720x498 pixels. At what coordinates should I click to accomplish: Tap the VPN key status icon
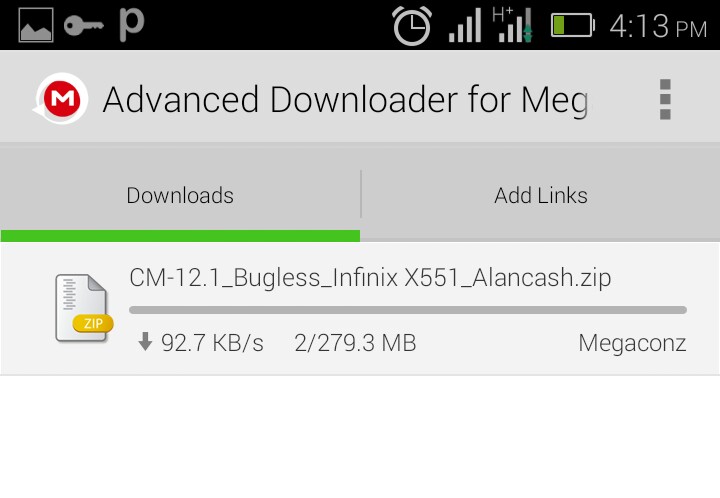tap(84, 25)
